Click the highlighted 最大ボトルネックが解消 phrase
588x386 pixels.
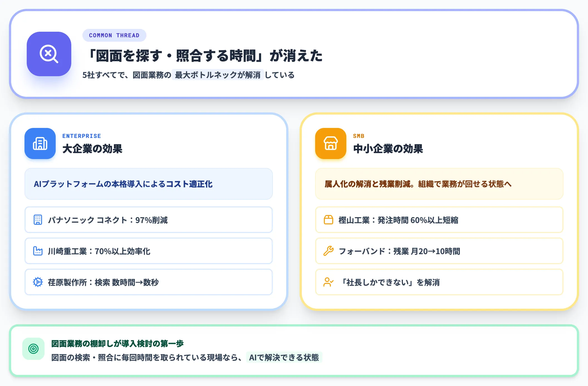pyautogui.click(x=217, y=75)
